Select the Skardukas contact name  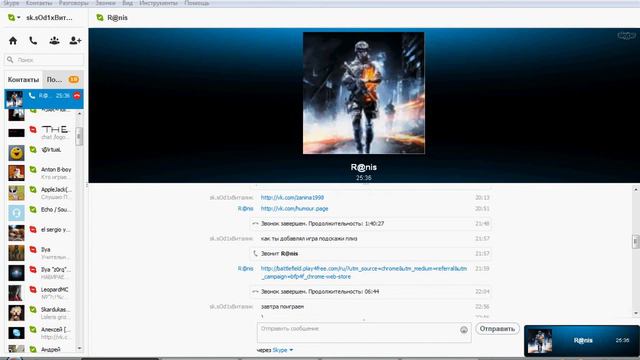[56, 309]
